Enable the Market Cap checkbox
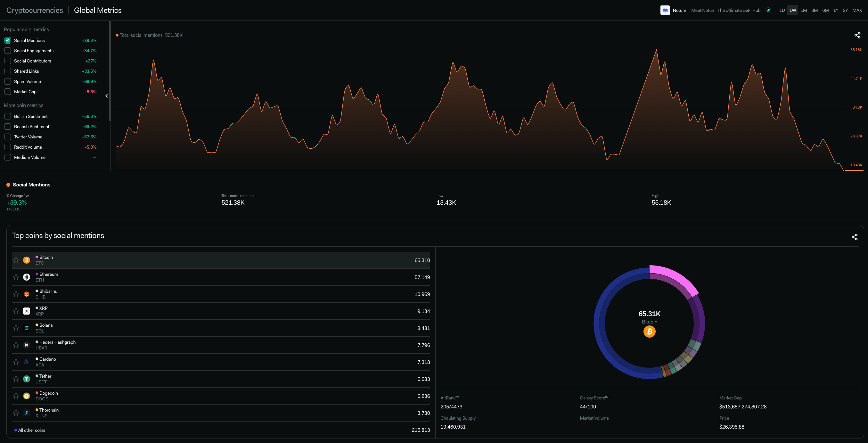 pos(8,92)
